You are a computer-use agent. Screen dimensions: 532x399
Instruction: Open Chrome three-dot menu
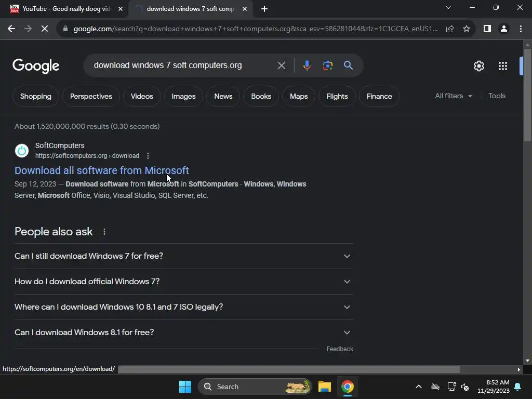click(521, 29)
